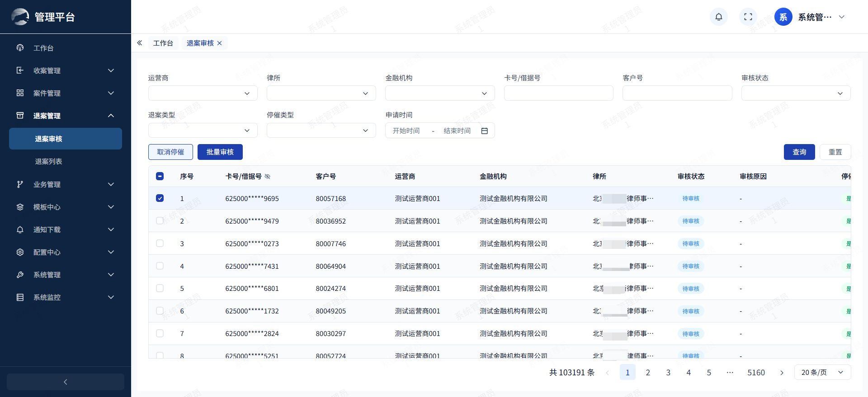Toggle card number visibility eye icon
This screenshot has height=397, width=868.
click(268, 177)
